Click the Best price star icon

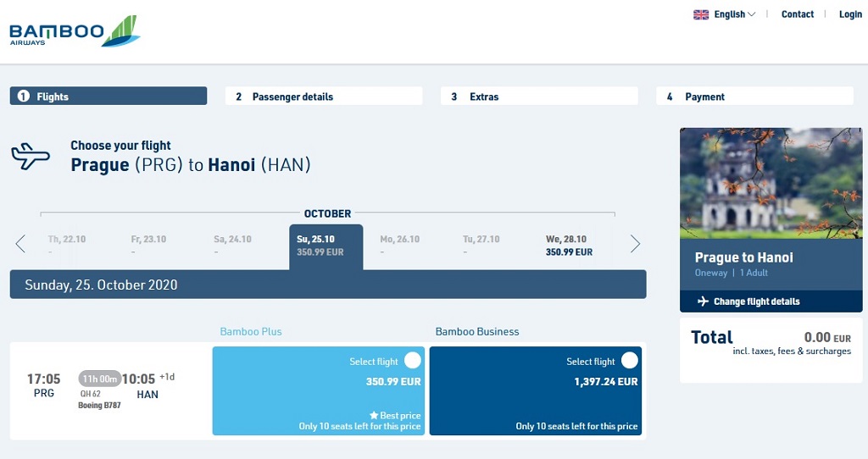click(374, 415)
